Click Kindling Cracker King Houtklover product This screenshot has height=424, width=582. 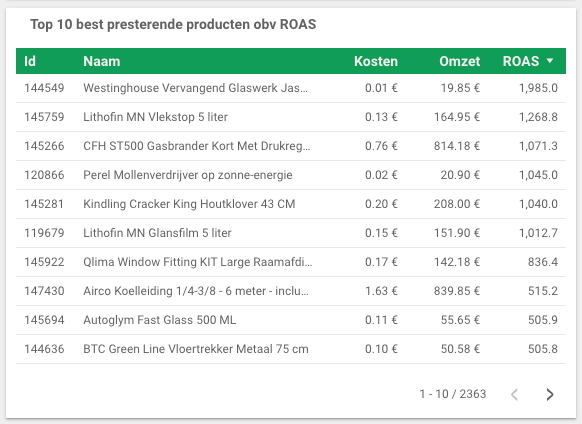[x=189, y=204]
